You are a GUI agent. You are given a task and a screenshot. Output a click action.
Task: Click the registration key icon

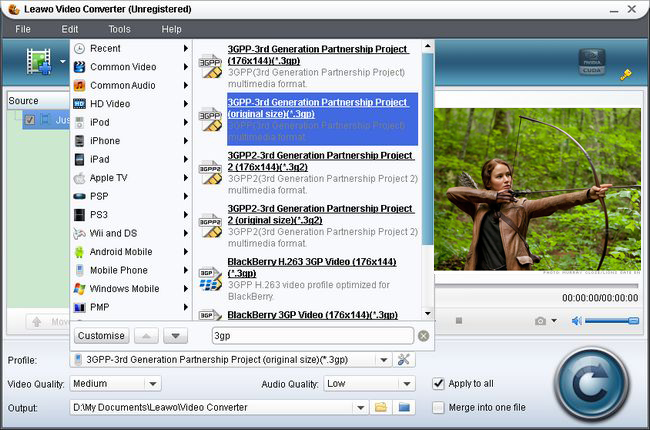tap(626, 75)
